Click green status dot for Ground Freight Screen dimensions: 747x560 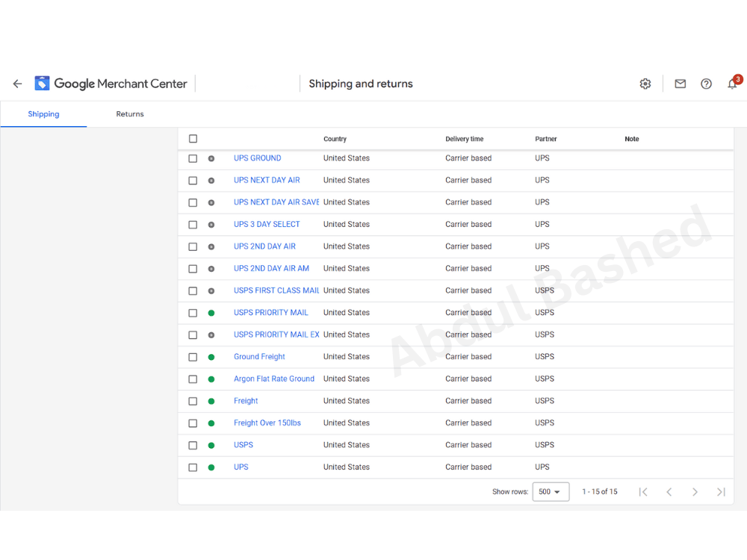click(x=211, y=357)
